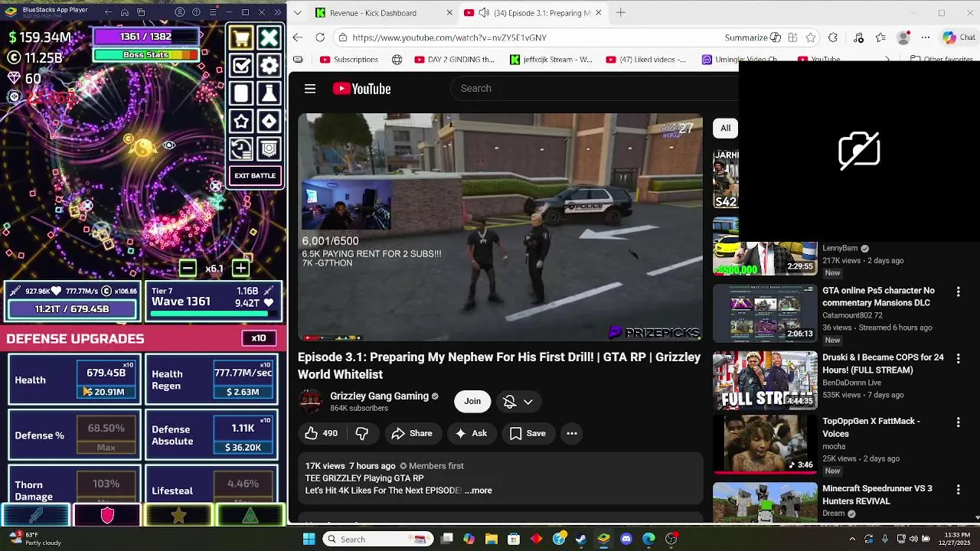Add page to favorites star icon
The height and width of the screenshot is (551, 980).
click(811, 37)
